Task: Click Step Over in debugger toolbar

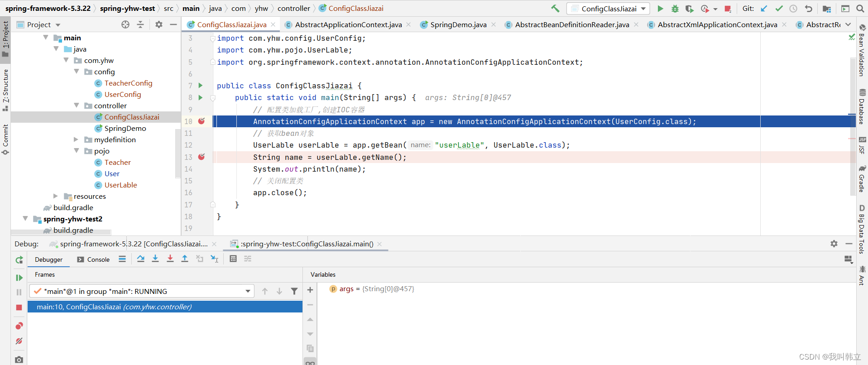Action: 141,259
